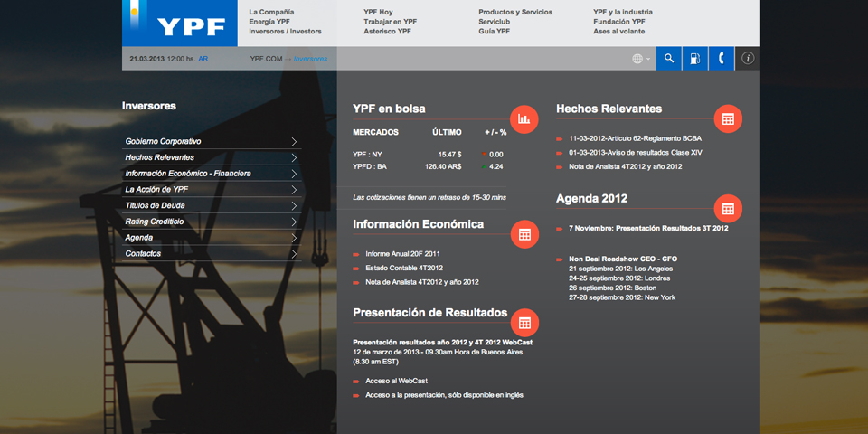Click Contactos sidebar label

tap(144, 254)
